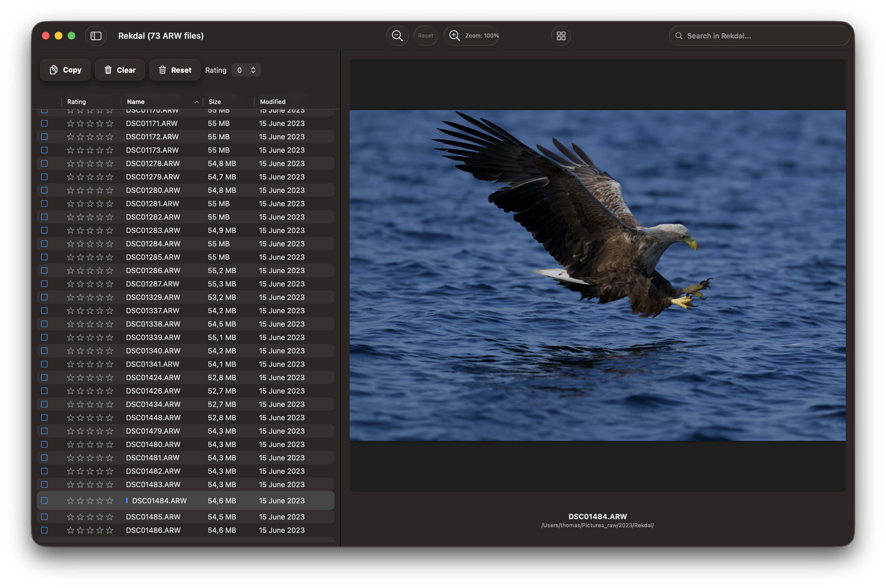This screenshot has height=588, width=886.
Task: Select the checkbox for DSC01329.ARW
Action: pyautogui.click(x=44, y=297)
